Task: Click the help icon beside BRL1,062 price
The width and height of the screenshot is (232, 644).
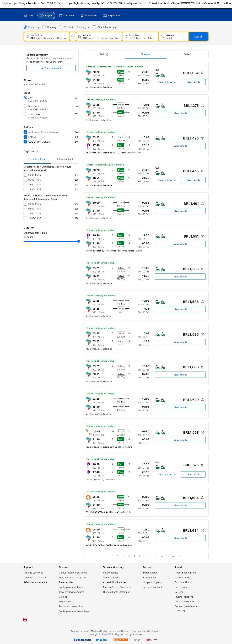Action: [202, 73]
